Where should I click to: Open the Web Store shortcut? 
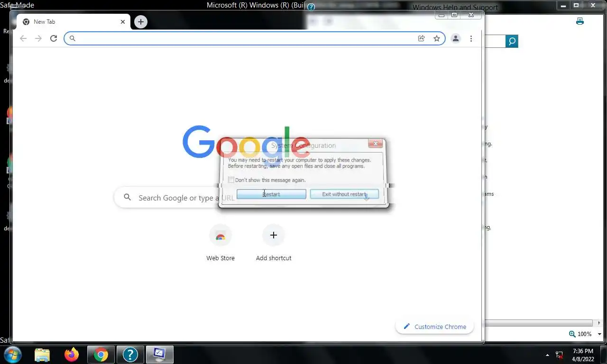221,243
